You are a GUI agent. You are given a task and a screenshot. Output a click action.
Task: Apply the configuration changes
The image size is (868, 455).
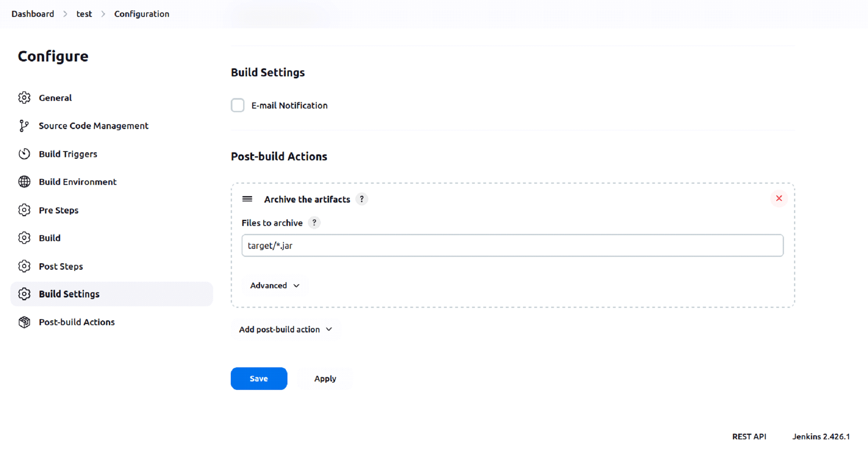point(325,378)
